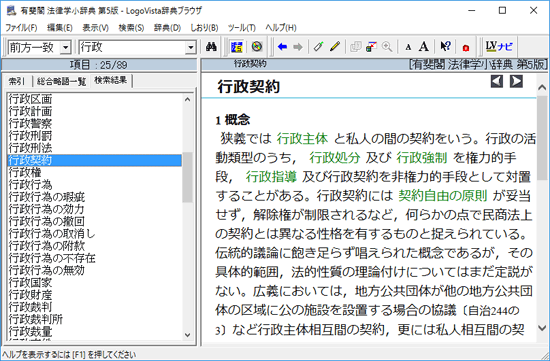Follow the 契約自由の原則 link
Viewport: 550px width, 361px height.
click(443, 196)
